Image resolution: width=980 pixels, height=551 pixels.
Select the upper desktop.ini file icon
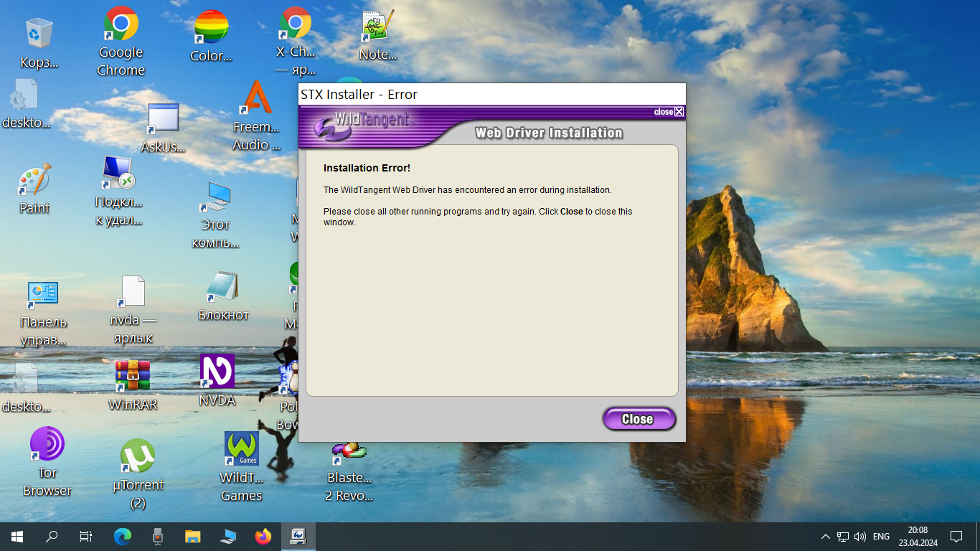pos(26,104)
